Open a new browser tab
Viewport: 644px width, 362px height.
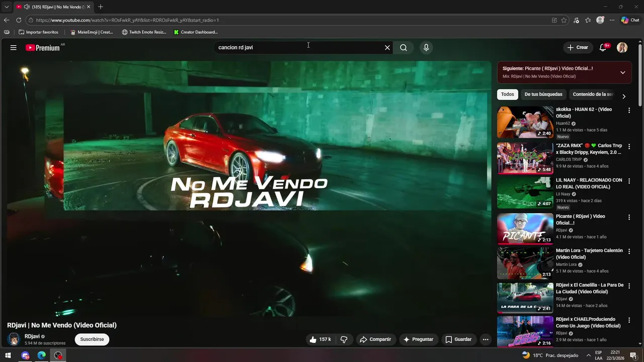(x=101, y=7)
